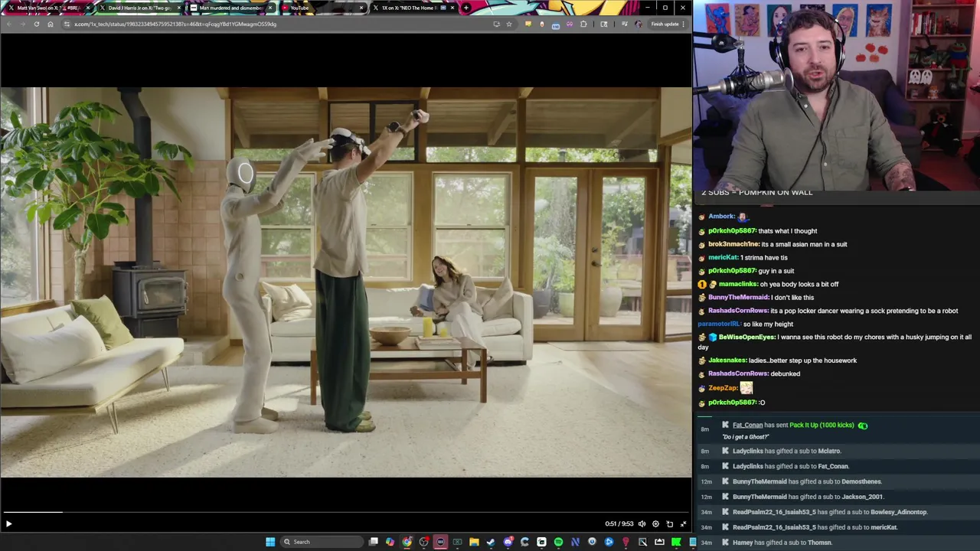Open a new browser tab
Image resolution: width=980 pixels, height=551 pixels.
pos(466,8)
